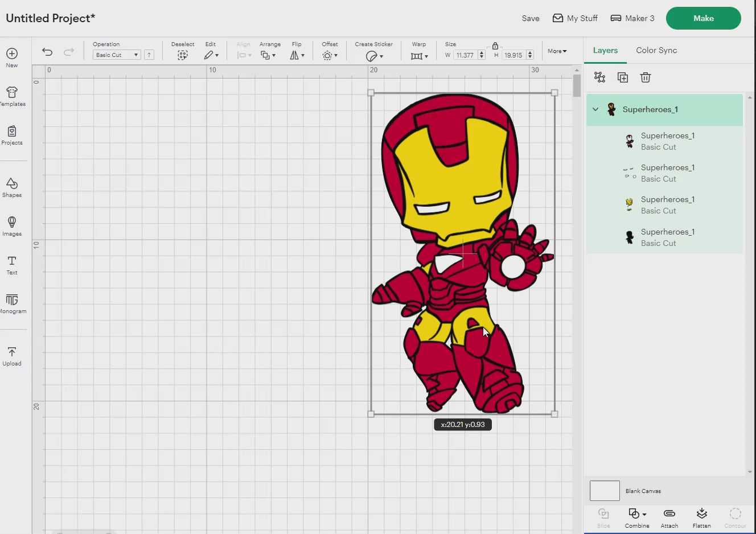This screenshot has width=756, height=534.
Task: Switch to the Layers tab
Action: pos(605,50)
